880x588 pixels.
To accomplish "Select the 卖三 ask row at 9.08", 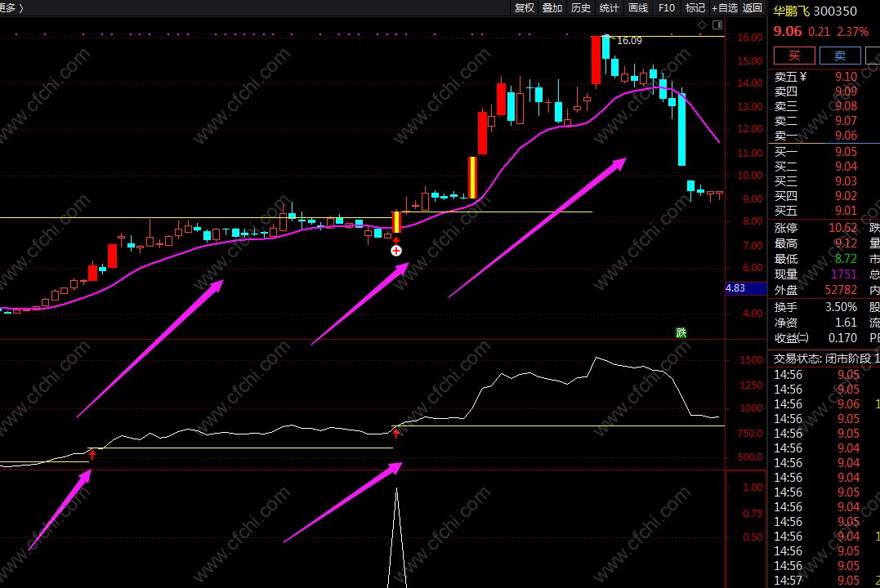I will coord(824,106).
